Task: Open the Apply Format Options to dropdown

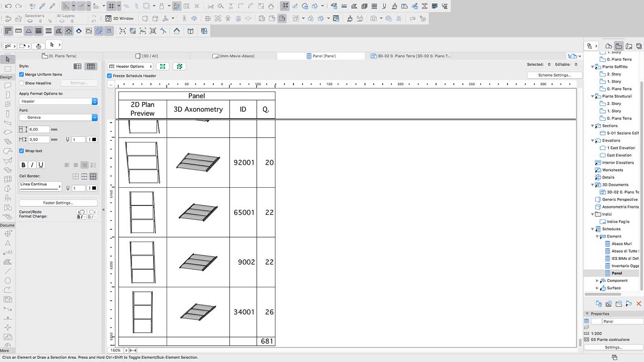Action: pos(58,102)
